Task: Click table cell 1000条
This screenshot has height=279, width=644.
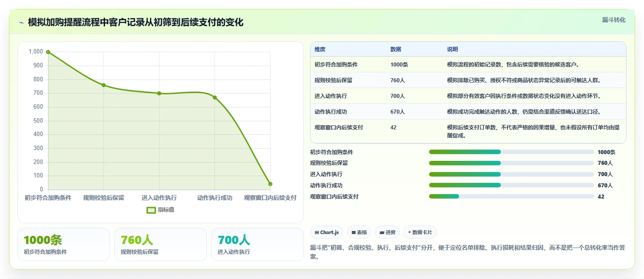Action: 399,65
